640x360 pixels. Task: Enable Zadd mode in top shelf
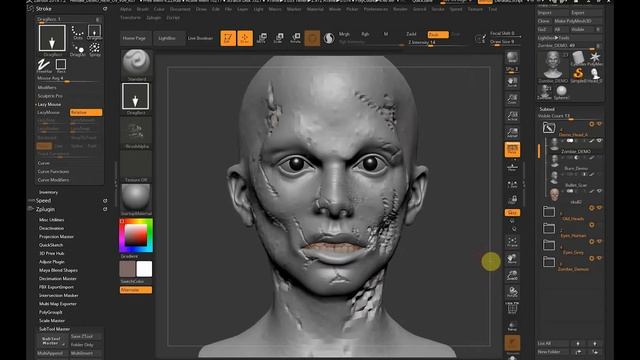411,34
